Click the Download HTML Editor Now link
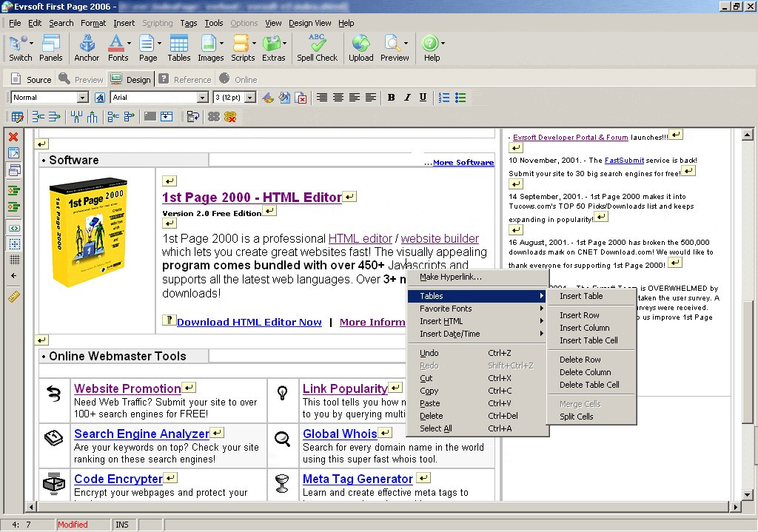The height and width of the screenshot is (532, 758). tap(249, 323)
